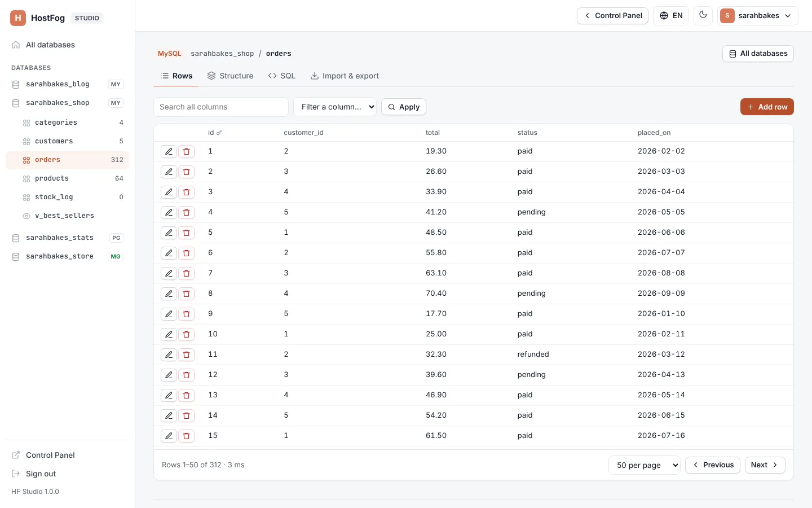Switch to the Structure tab
Viewport: 812px width, 508px height.
[230, 76]
